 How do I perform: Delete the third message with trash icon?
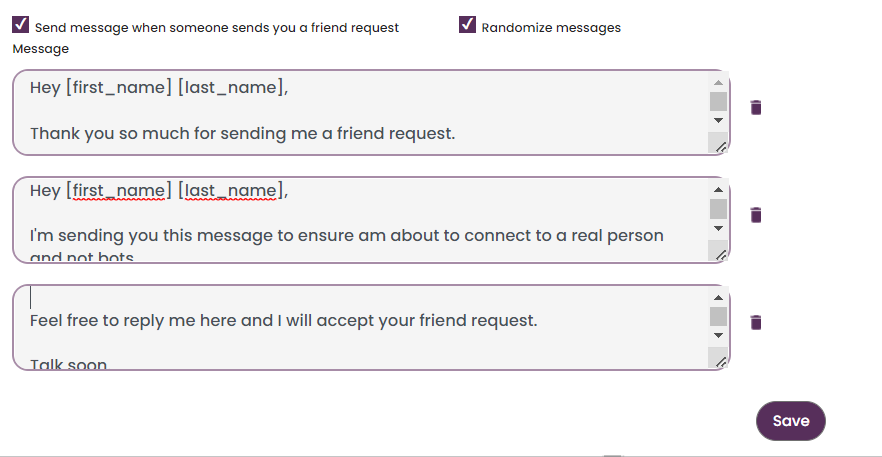coord(756,322)
